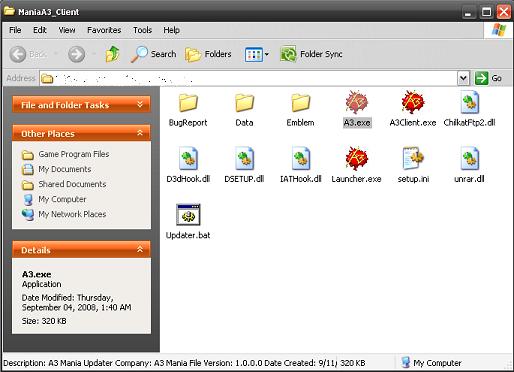This screenshot has width=514, height=372.
Task: Go to Game Program Files
Action: (74, 154)
